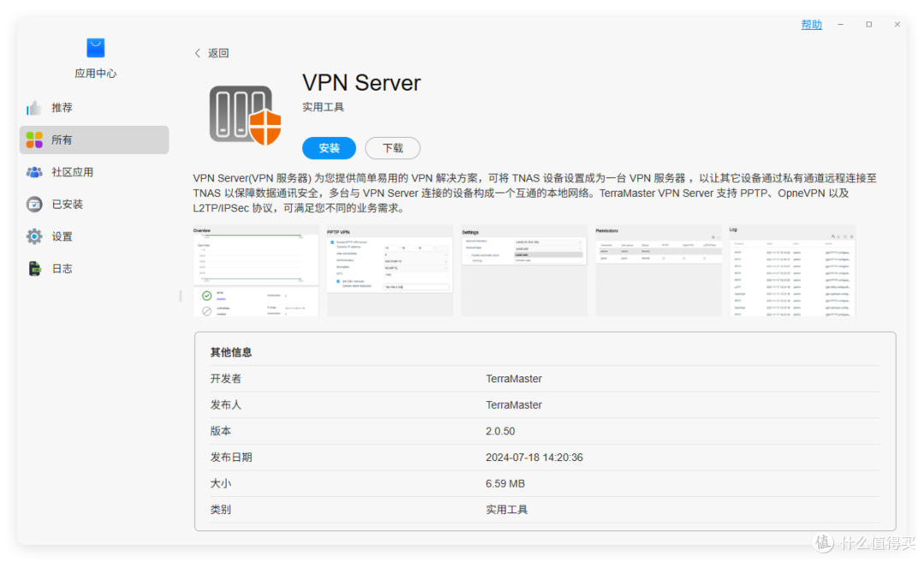Image resolution: width=924 pixels, height=562 pixels.
Task: Click the Settings gear icon
Action: coord(34,236)
